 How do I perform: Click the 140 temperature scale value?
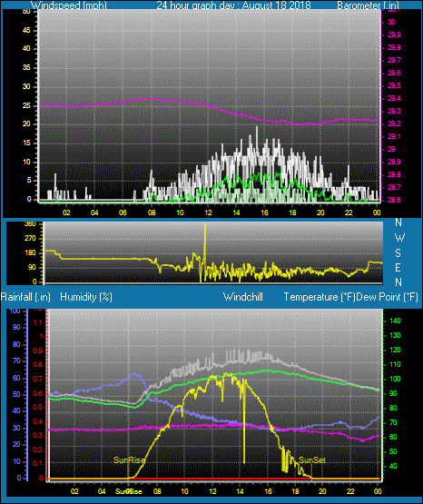tap(395, 321)
